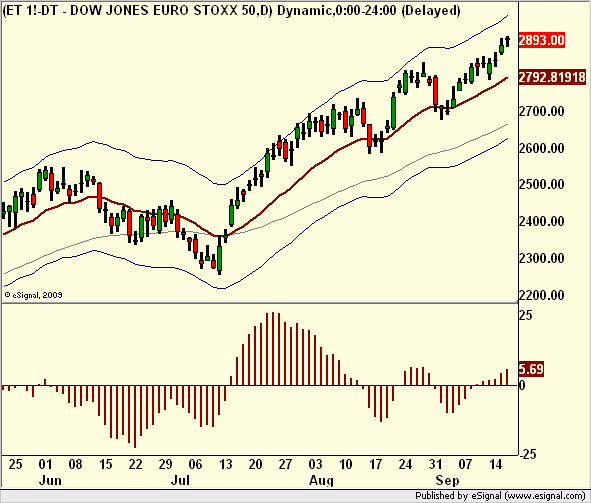Click the Sep month label on time axis
591x503 pixels.
click(x=447, y=480)
